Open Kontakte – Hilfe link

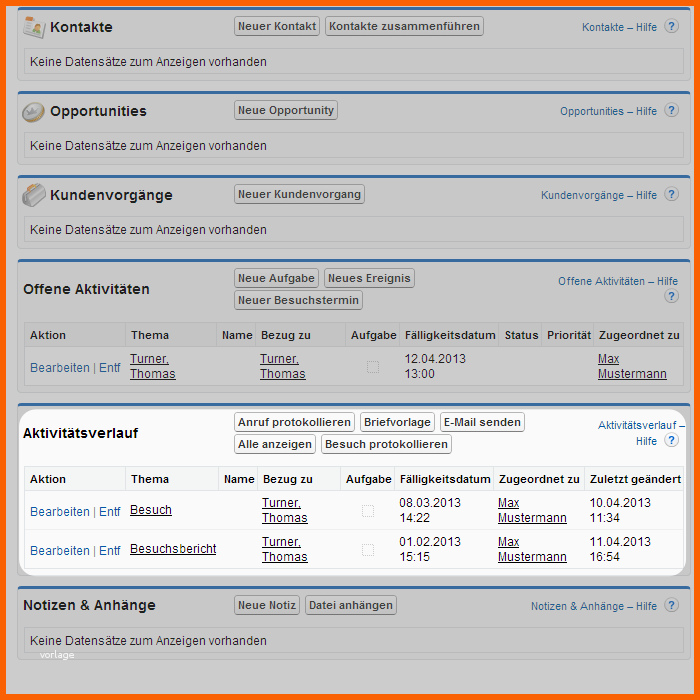tap(619, 27)
